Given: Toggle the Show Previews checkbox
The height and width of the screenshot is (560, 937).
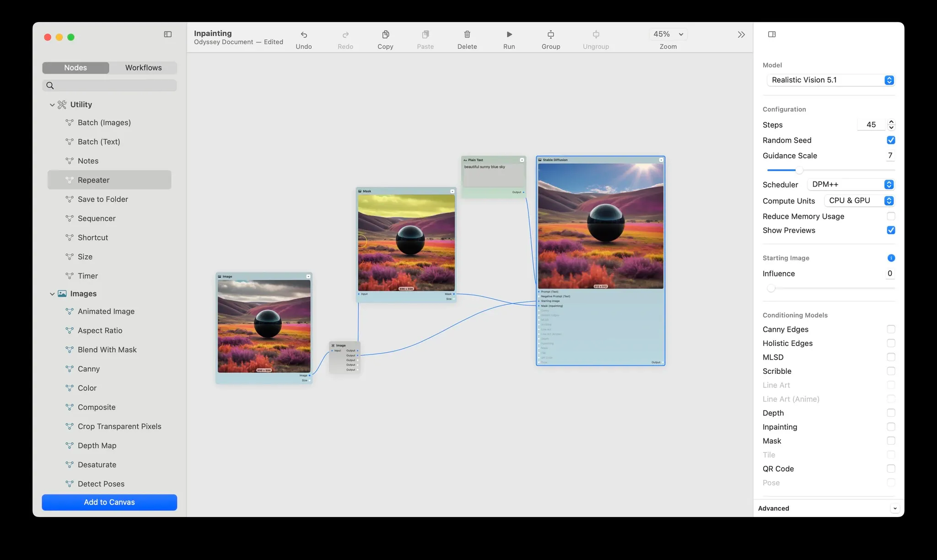Looking at the screenshot, I should (x=891, y=230).
